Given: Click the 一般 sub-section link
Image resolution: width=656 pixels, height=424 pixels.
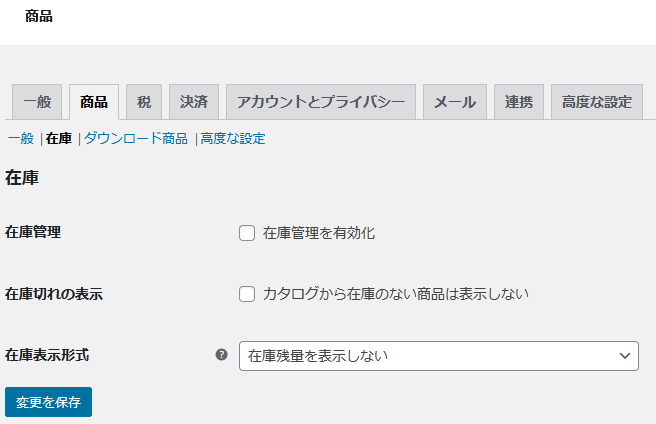Looking at the screenshot, I should pos(21,139).
